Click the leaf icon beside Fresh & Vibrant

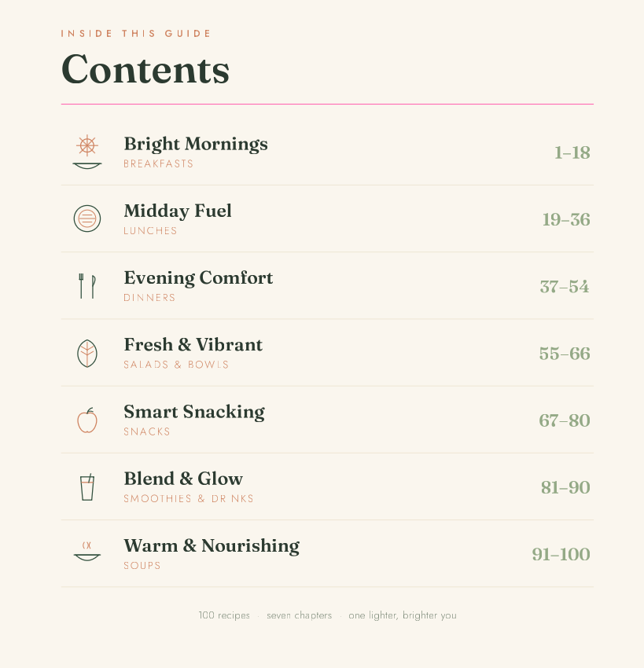[87, 353]
